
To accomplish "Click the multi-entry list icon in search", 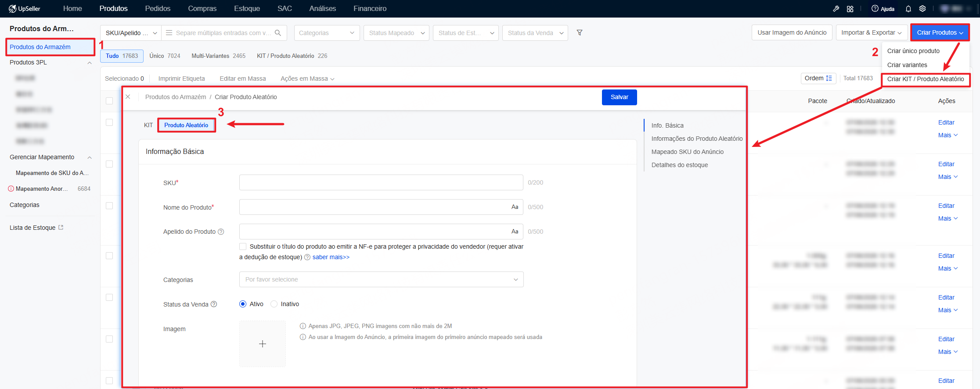I will [169, 33].
